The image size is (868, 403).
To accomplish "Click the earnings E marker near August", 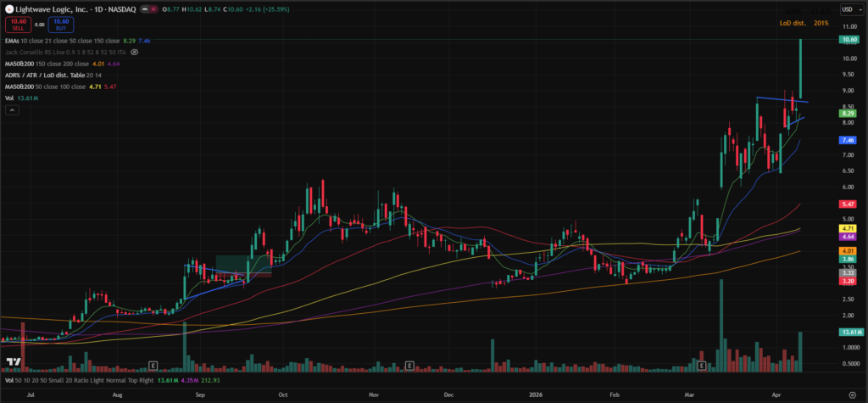I will [153, 365].
